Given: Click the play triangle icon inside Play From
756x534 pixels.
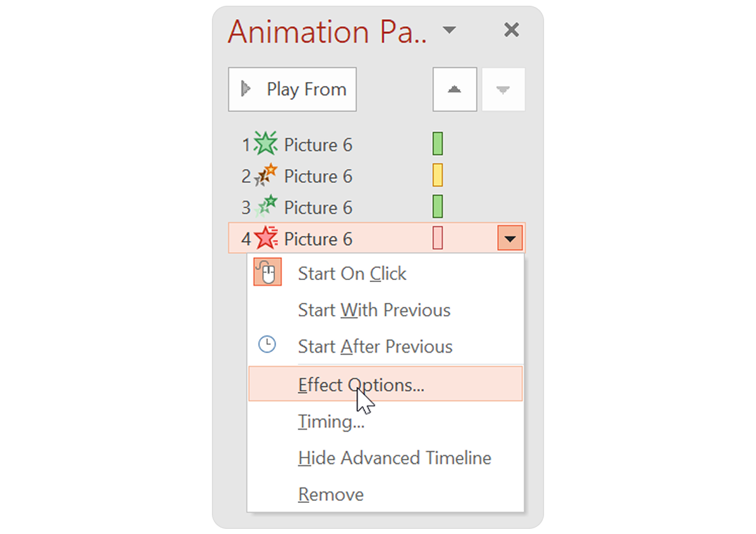Looking at the screenshot, I should (248, 88).
